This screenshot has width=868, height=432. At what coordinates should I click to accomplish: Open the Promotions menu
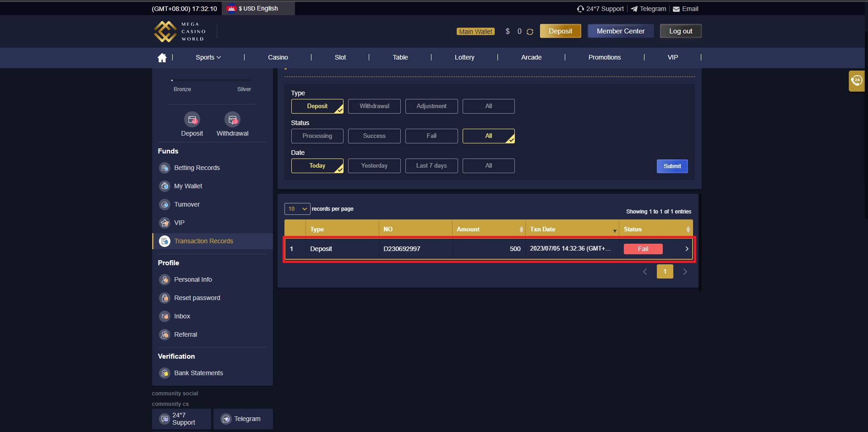[x=605, y=57]
